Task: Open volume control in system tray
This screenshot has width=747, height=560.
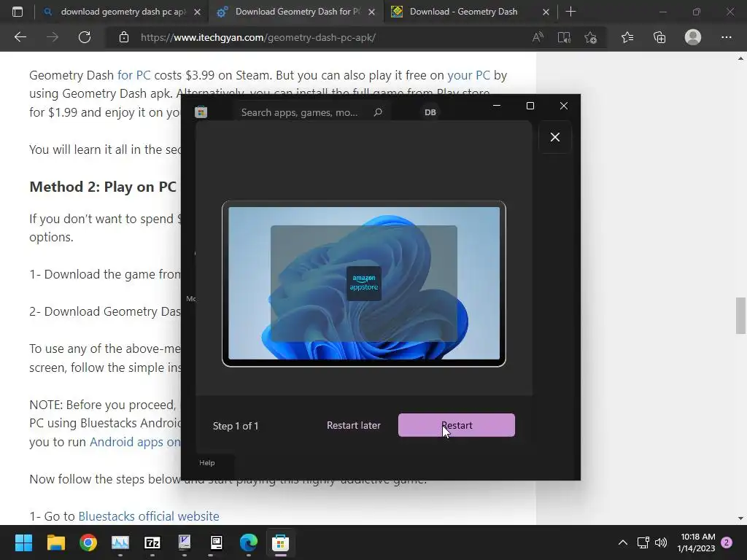Action: tap(661, 542)
